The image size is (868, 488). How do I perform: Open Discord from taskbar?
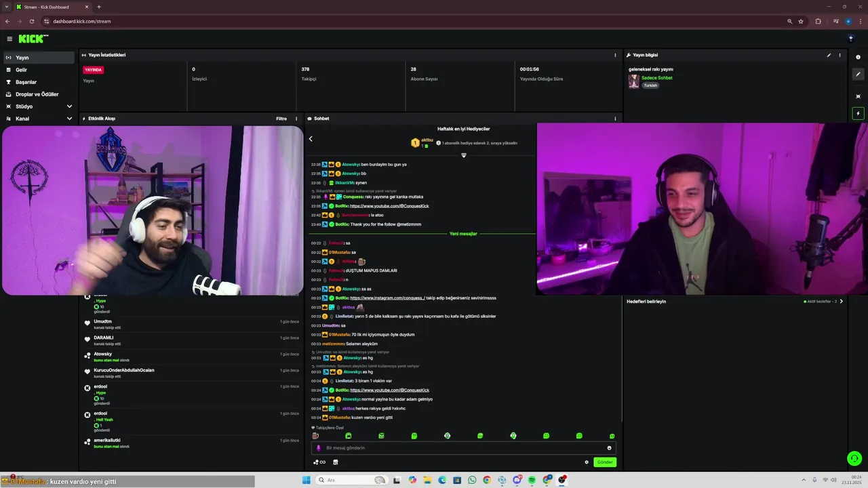point(517,480)
